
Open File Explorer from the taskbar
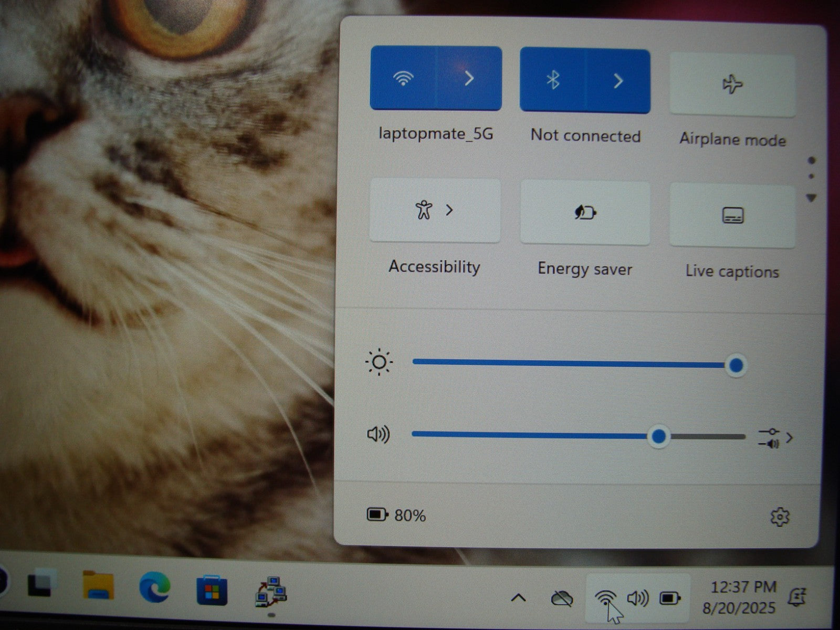tap(98, 586)
